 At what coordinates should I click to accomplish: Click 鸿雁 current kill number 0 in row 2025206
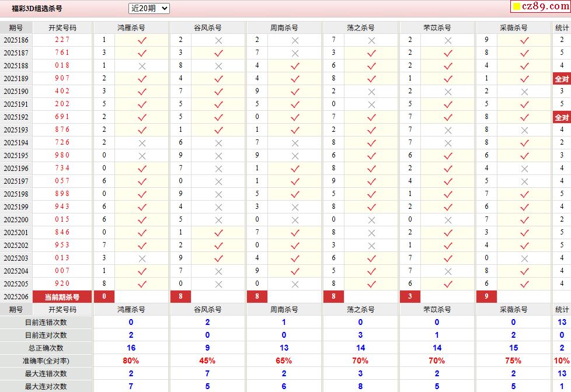[104, 297]
